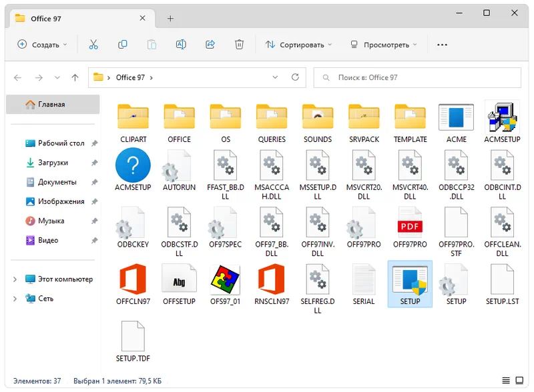Screen dimensions: 534x392
Task: Unpin Рабочий стол using its pin icon
Action: click(94, 143)
